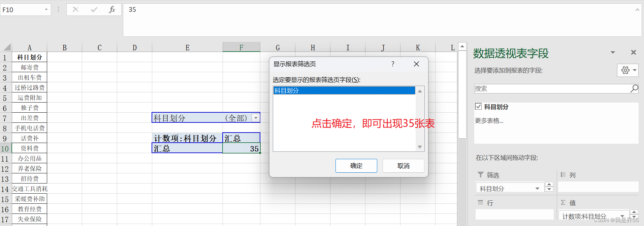Image resolution: width=644 pixels, height=226 pixels.
Task: Select pivot total cell showing 35
Action: coord(241,148)
